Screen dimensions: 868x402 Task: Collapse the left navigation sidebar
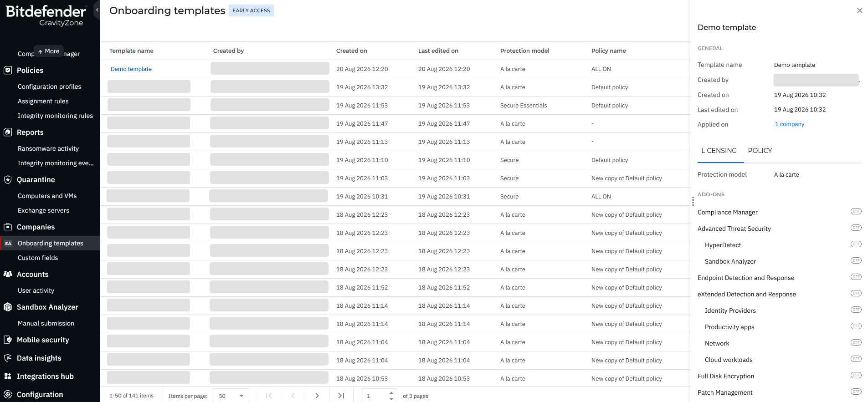click(97, 10)
